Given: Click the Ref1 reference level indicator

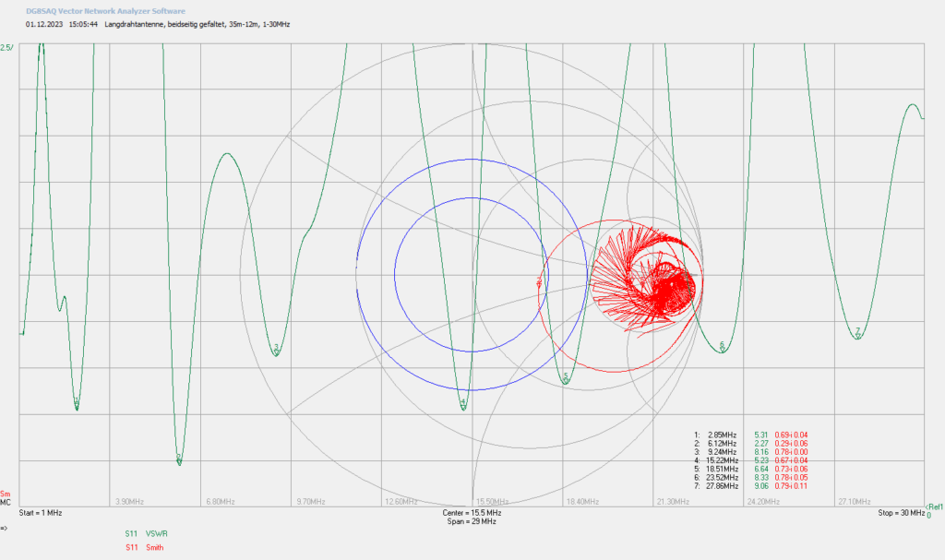Looking at the screenshot, I should coord(935,507).
